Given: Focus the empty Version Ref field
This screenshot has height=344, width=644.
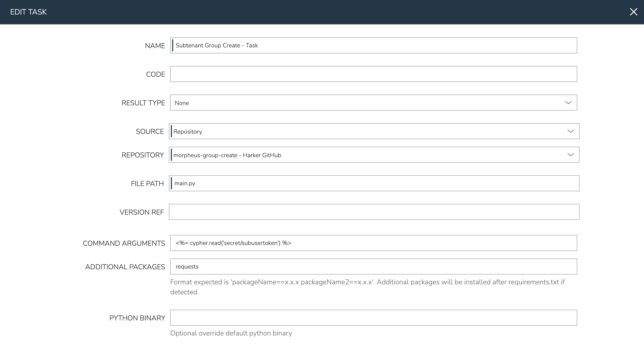Looking at the screenshot, I should tap(374, 212).
